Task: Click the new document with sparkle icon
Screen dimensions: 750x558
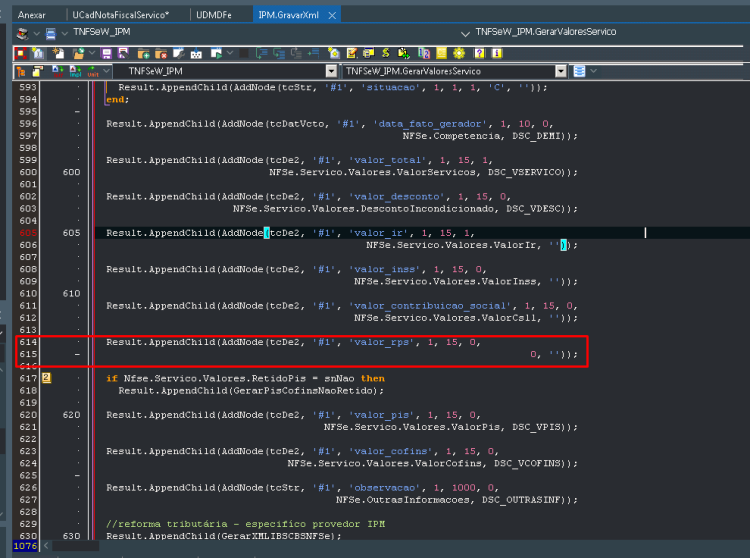Action: coord(58,53)
